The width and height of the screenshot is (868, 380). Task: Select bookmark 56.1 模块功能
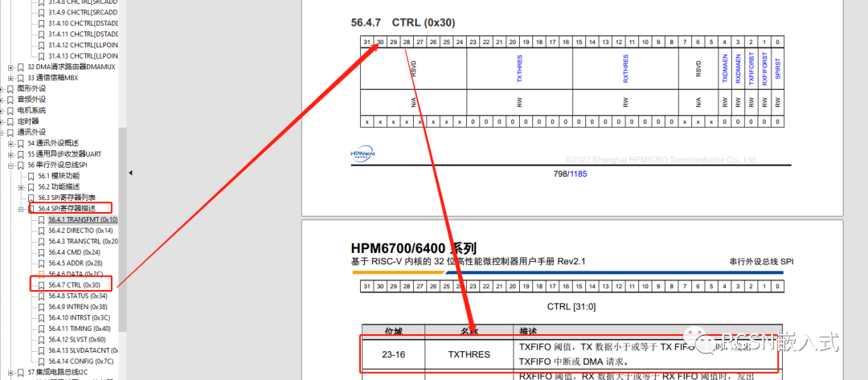[59, 176]
